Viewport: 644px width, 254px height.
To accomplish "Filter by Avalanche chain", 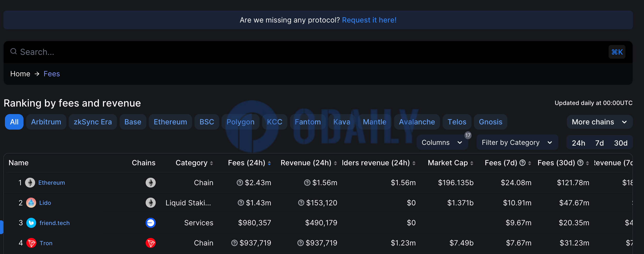I will pos(417,122).
